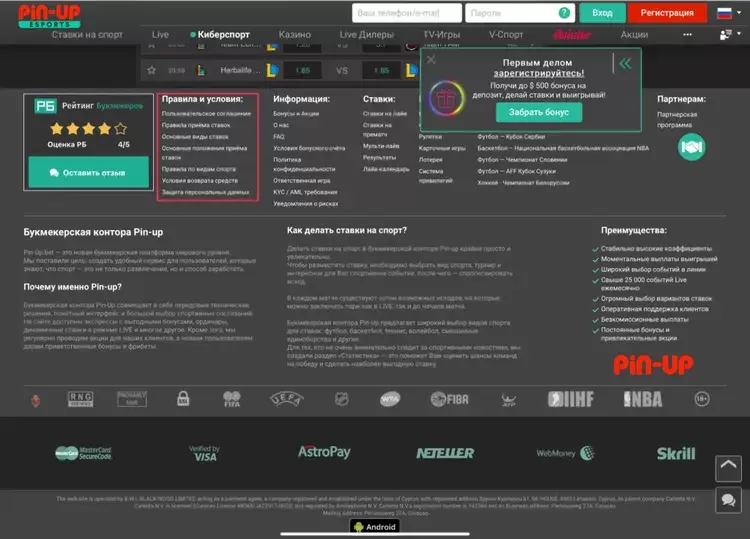Open the three-dots more menu
Screen dimensions: 750x539
pos(687,34)
